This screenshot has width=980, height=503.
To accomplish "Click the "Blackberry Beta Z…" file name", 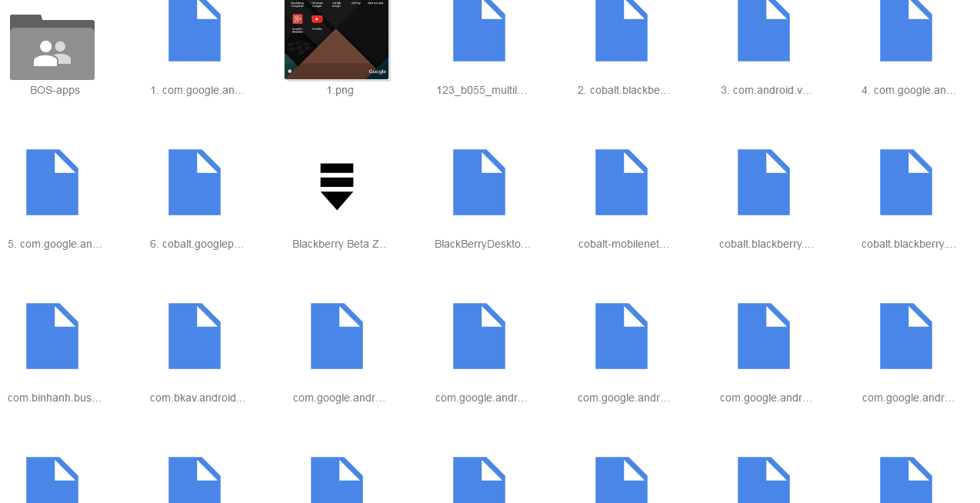I will [x=340, y=244].
